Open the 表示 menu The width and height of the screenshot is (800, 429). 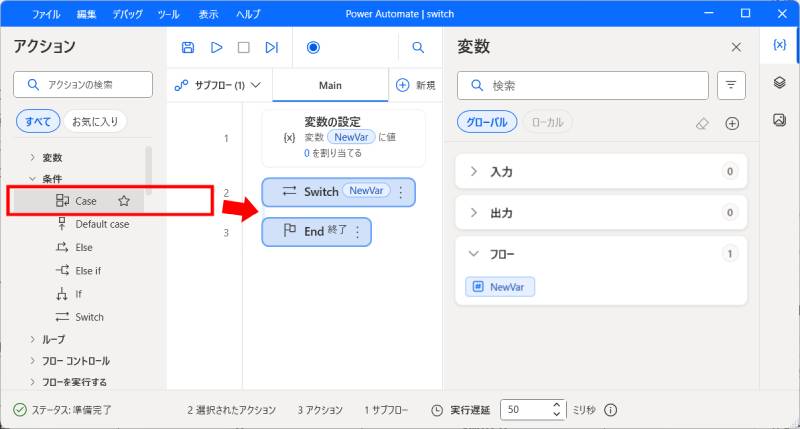click(208, 14)
